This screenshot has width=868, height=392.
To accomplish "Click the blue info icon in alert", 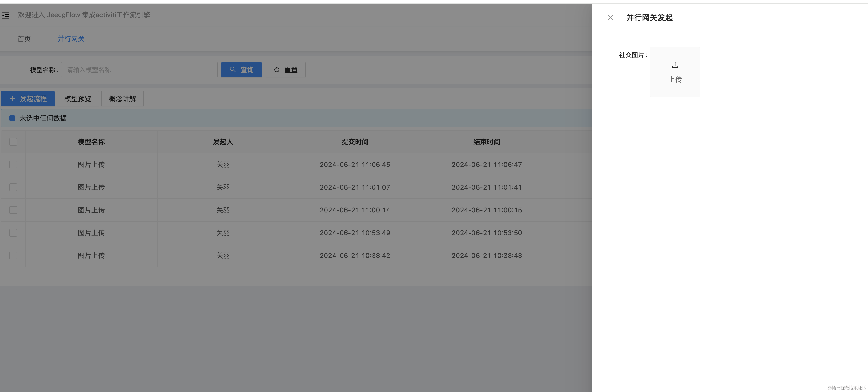I will click(12, 118).
